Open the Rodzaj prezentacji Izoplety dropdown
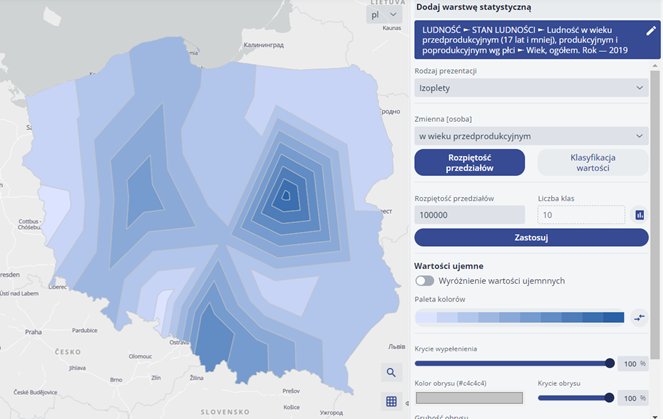This screenshot has width=663, height=419. tap(531, 88)
